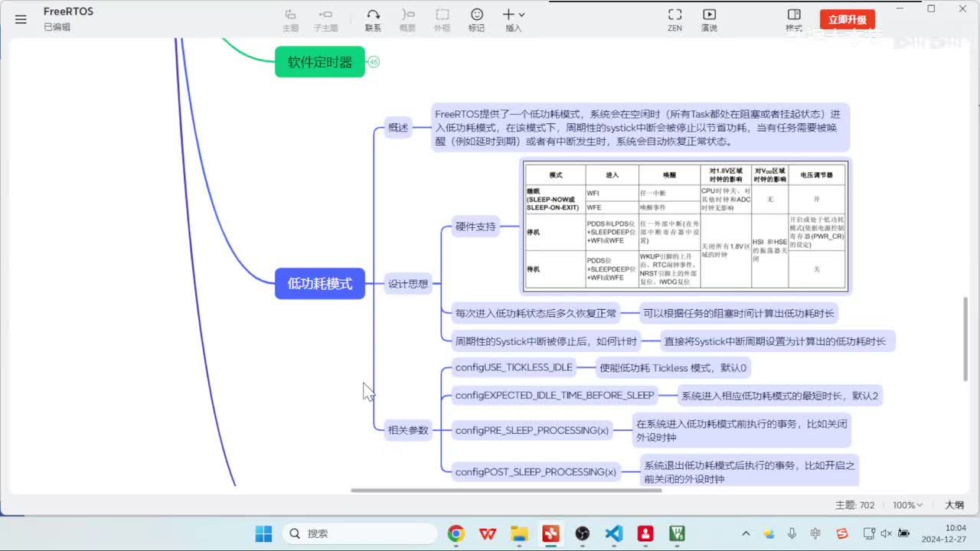
Task: Select node 每次进入低功耗状态后多久恢复正常
Action: pyautogui.click(x=536, y=313)
